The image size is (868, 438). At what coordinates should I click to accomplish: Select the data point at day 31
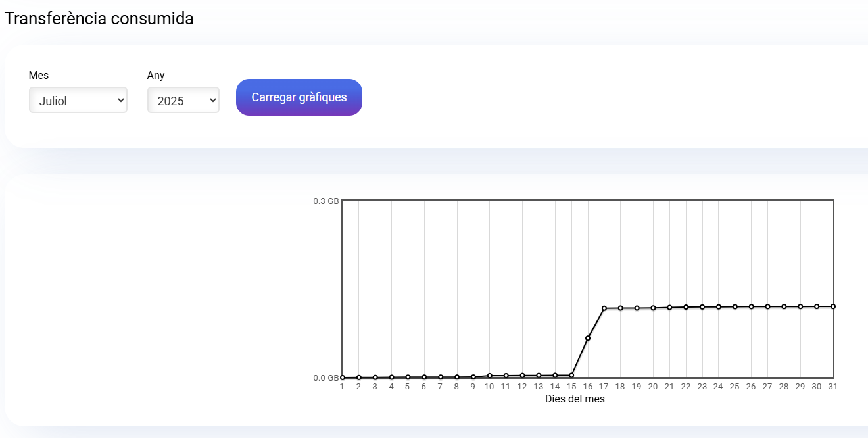pos(833,306)
